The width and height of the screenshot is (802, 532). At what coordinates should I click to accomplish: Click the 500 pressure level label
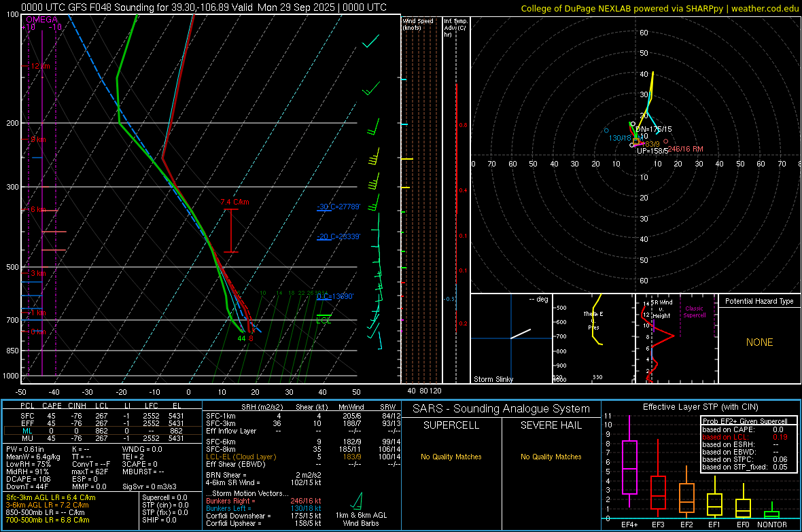(13, 267)
